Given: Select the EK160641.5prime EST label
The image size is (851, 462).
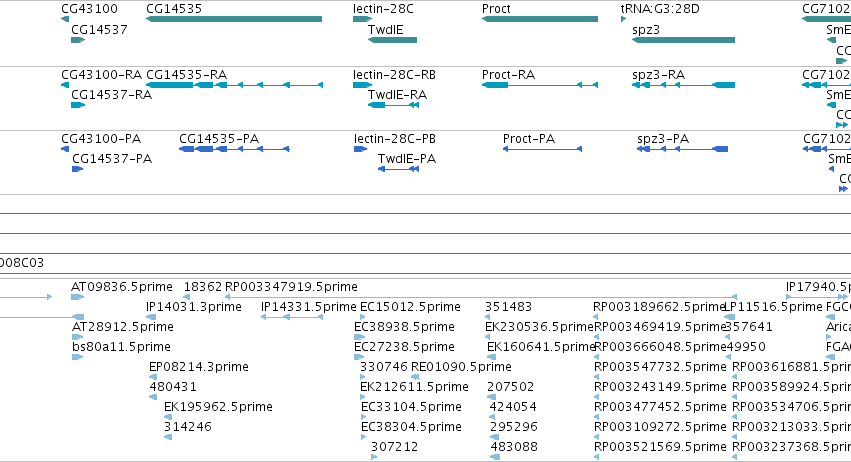Looking at the screenshot, I should (542, 346).
